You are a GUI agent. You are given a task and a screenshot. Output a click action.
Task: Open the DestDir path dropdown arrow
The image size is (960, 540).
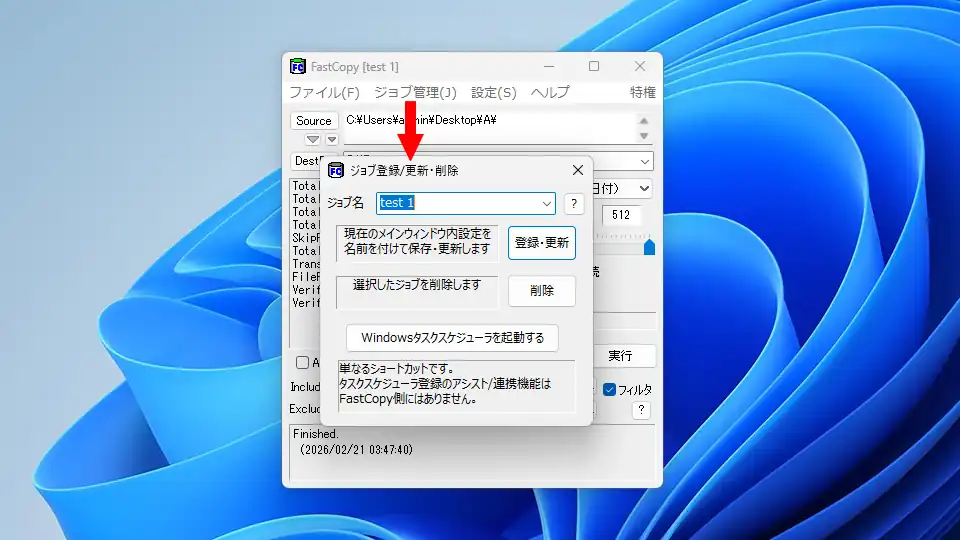pos(645,162)
